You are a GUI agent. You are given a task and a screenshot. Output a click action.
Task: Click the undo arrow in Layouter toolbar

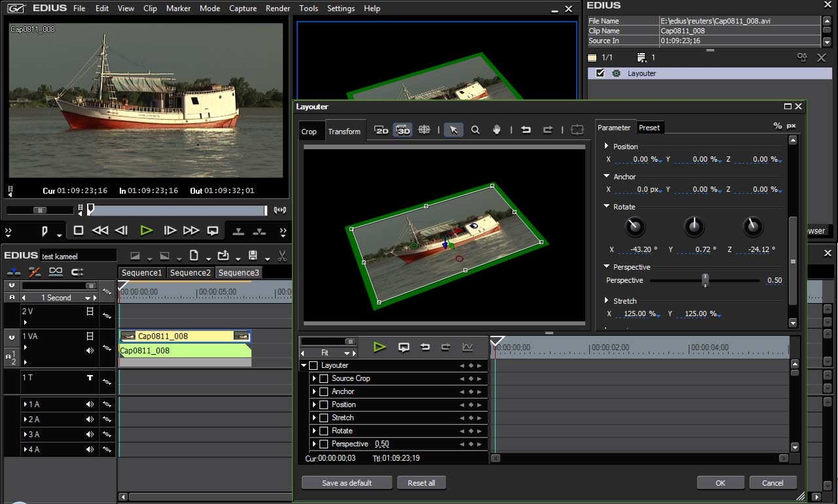point(526,130)
